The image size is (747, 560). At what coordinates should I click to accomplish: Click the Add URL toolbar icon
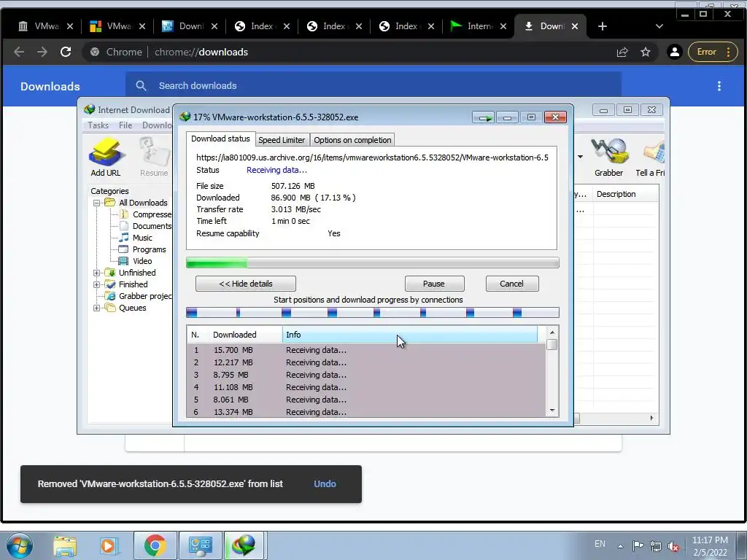tap(106, 157)
